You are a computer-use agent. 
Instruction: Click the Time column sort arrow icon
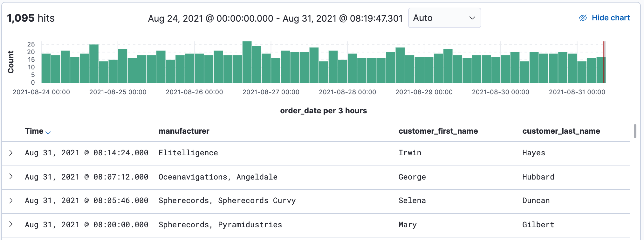[48, 132]
